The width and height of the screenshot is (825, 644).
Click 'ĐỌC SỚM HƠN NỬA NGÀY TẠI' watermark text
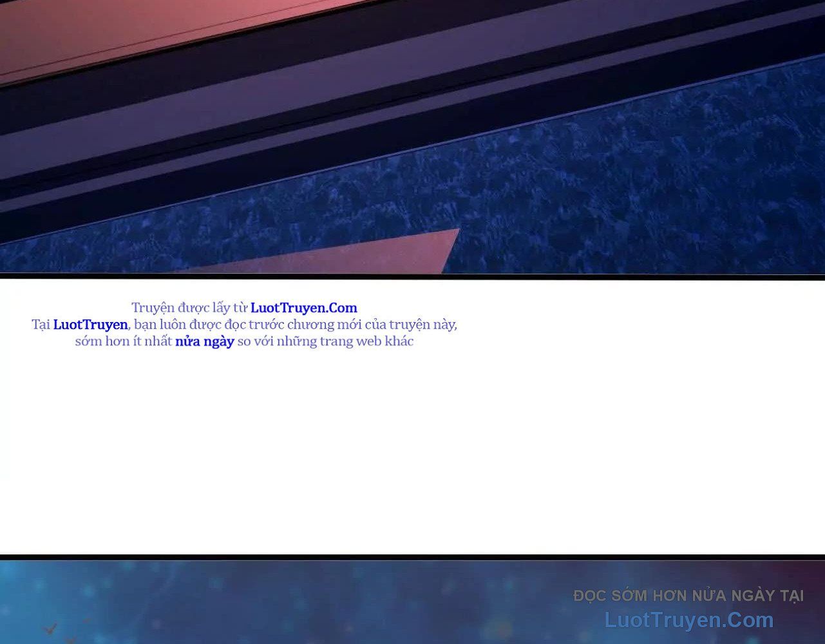click(688, 596)
